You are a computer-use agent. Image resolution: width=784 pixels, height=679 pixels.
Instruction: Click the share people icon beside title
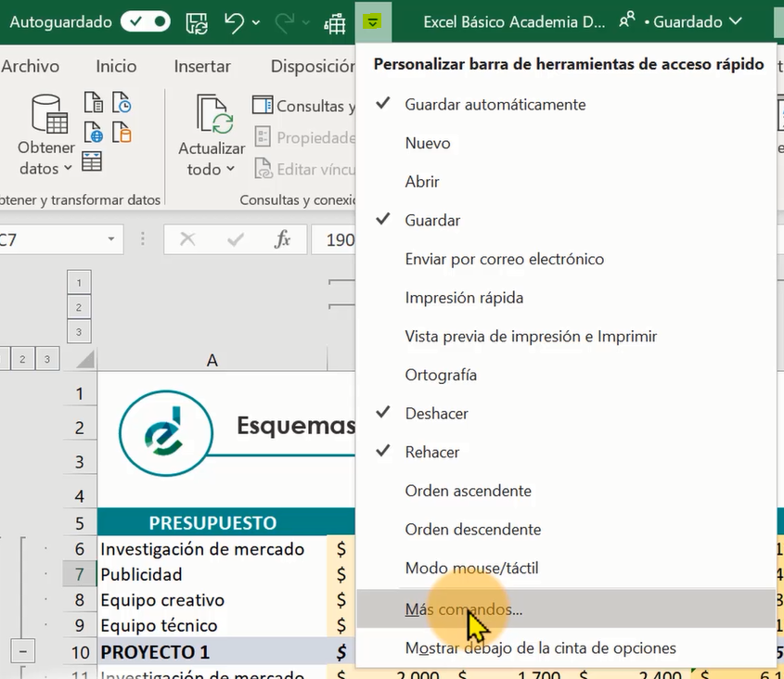click(626, 20)
